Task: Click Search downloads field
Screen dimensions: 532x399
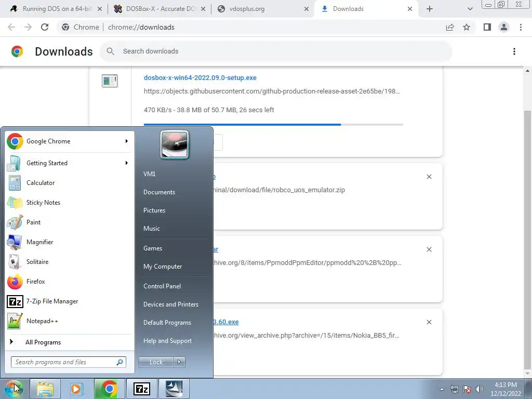Action: [276, 51]
